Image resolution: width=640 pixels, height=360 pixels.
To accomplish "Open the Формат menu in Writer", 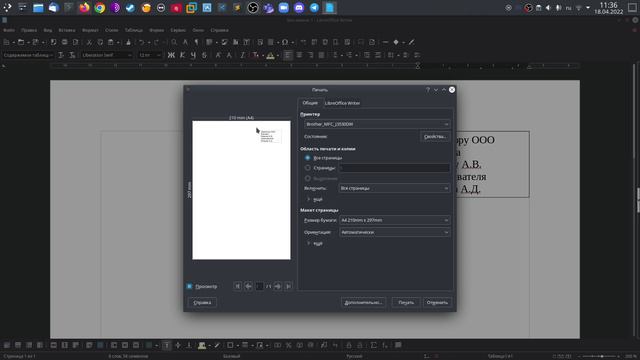I will click(90, 30).
